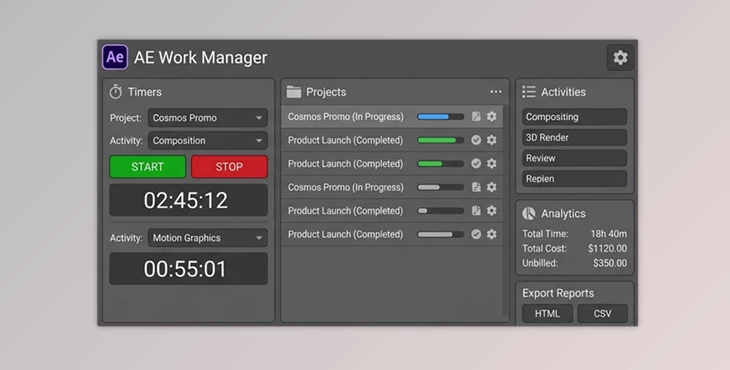Open gear on nearly-full green bar Product Launch row
Image resolution: width=730 pixels, height=370 pixels.
tap(492, 140)
